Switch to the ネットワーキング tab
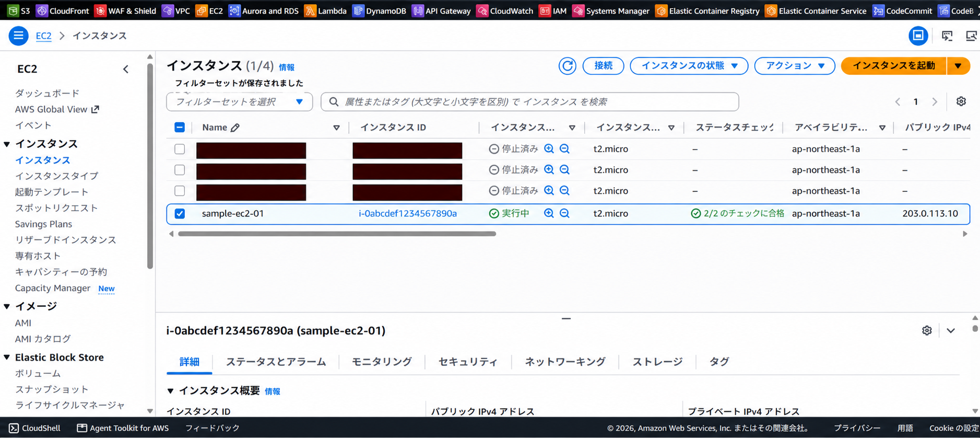 [565, 362]
